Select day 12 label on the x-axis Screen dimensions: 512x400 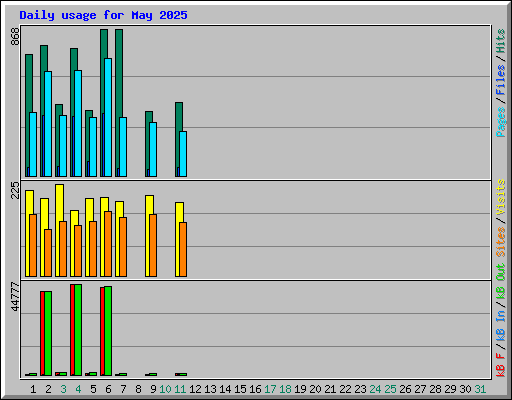coord(195,389)
